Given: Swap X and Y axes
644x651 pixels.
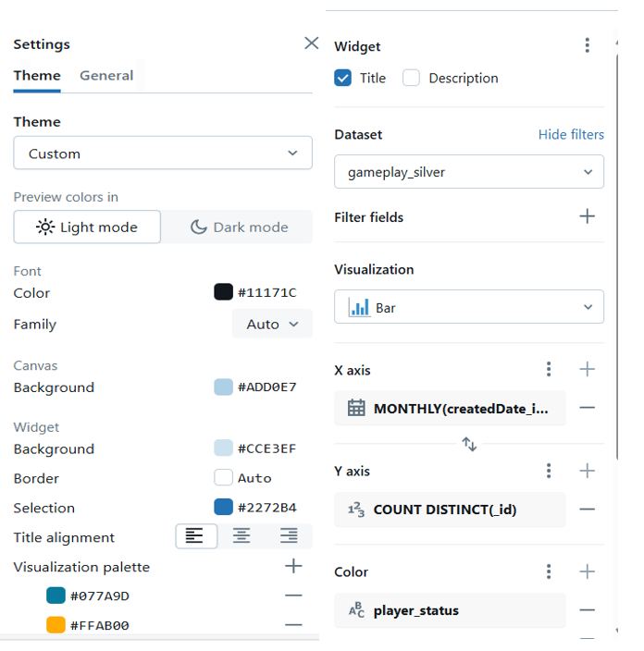Looking at the screenshot, I should 469,444.
